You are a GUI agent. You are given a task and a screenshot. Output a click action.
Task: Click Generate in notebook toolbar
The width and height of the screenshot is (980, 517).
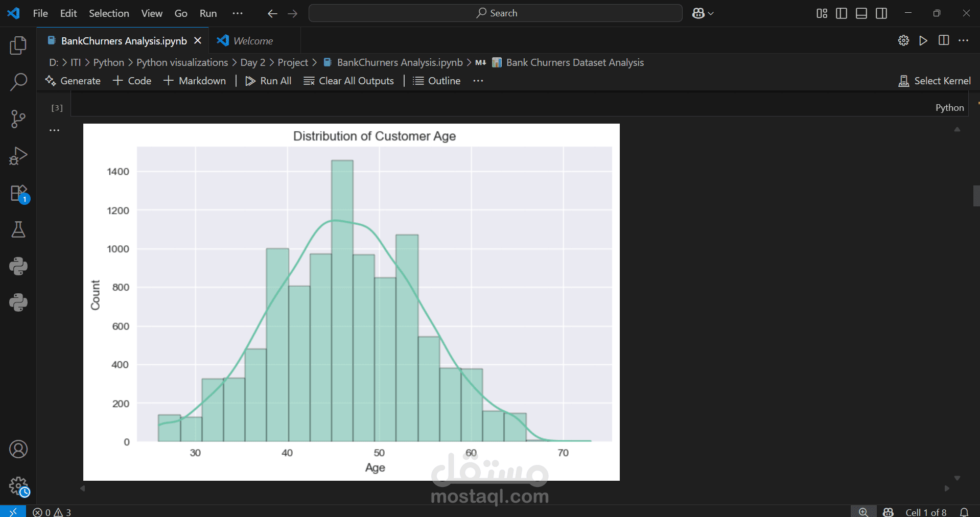tap(73, 81)
